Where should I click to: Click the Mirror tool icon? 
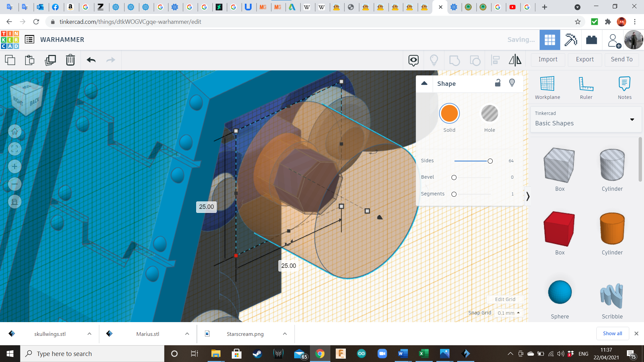pyautogui.click(x=515, y=60)
